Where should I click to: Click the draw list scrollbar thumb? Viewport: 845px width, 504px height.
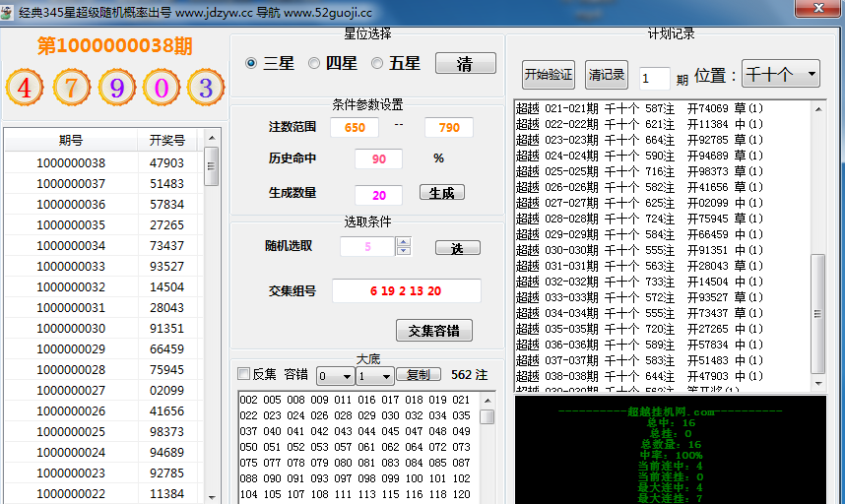pyautogui.click(x=212, y=166)
